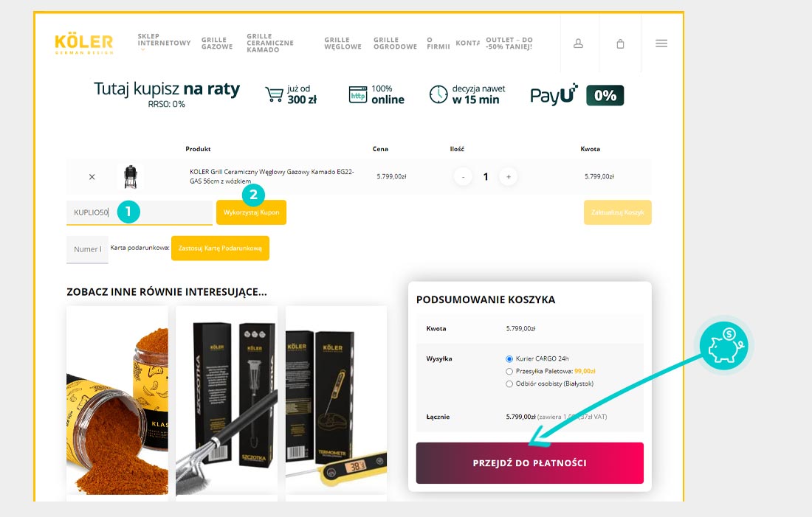Click the Kamado grill product thumbnail

tap(131, 176)
